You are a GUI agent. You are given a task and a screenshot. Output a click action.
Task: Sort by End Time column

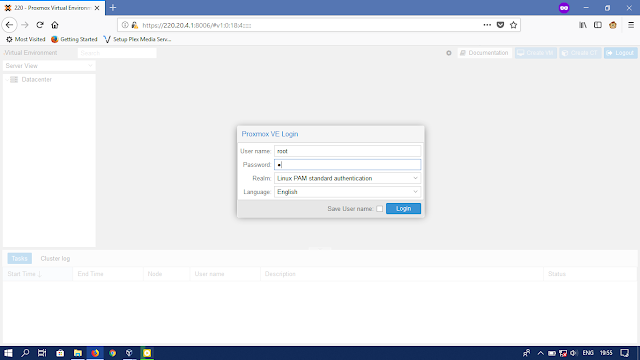click(108, 274)
